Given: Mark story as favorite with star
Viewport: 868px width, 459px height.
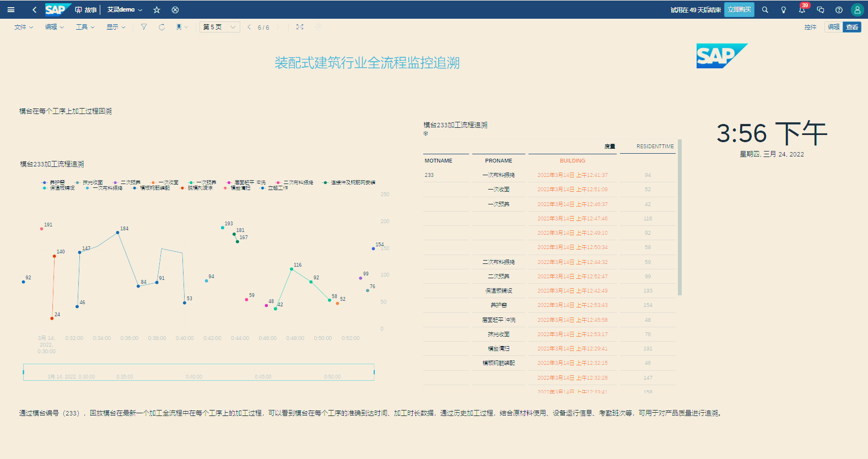Looking at the screenshot, I should click(157, 10).
